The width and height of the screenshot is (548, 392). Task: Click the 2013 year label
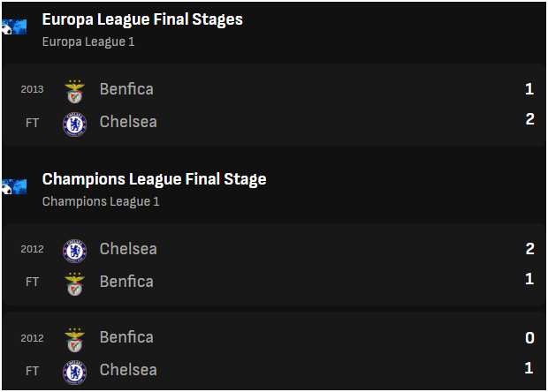(32, 89)
